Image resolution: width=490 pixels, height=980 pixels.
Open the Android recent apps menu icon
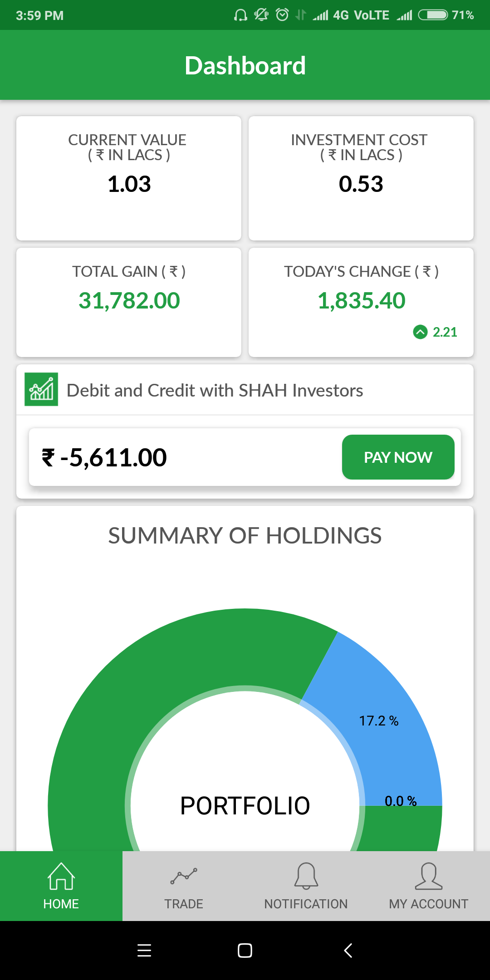point(144,950)
